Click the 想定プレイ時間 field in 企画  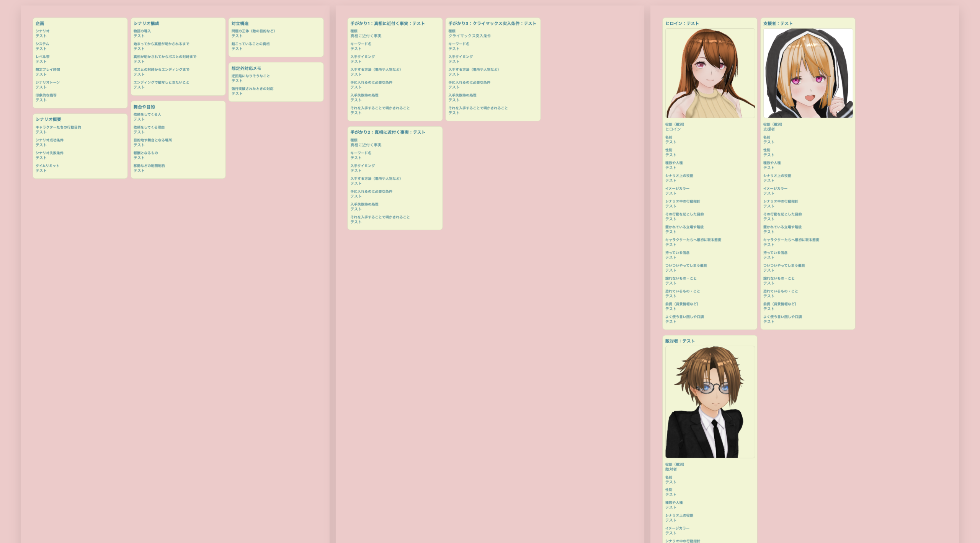click(x=48, y=70)
